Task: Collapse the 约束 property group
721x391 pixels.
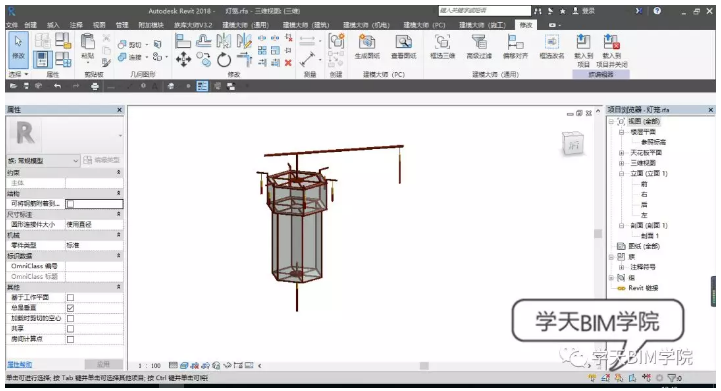Action: click(x=119, y=172)
